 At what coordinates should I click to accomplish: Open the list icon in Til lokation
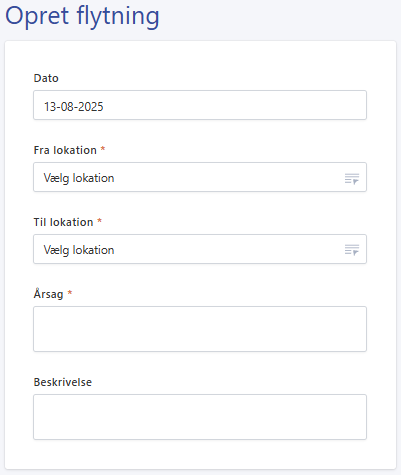(352, 249)
